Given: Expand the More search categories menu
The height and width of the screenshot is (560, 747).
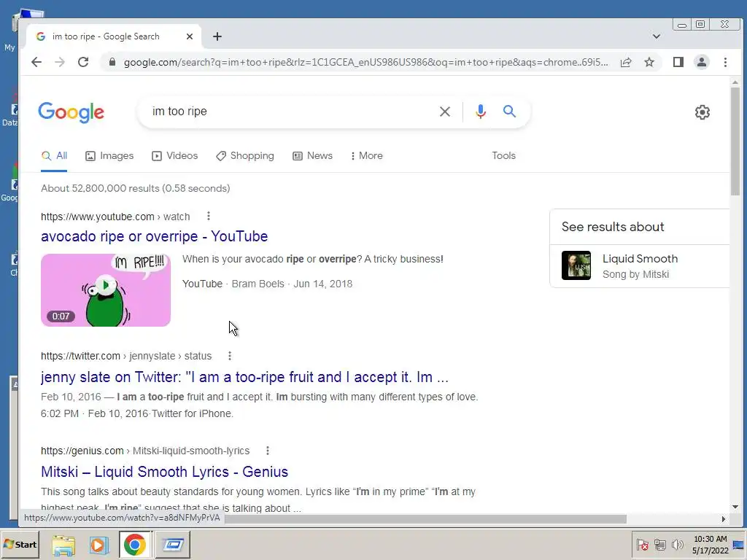Looking at the screenshot, I should tap(366, 156).
